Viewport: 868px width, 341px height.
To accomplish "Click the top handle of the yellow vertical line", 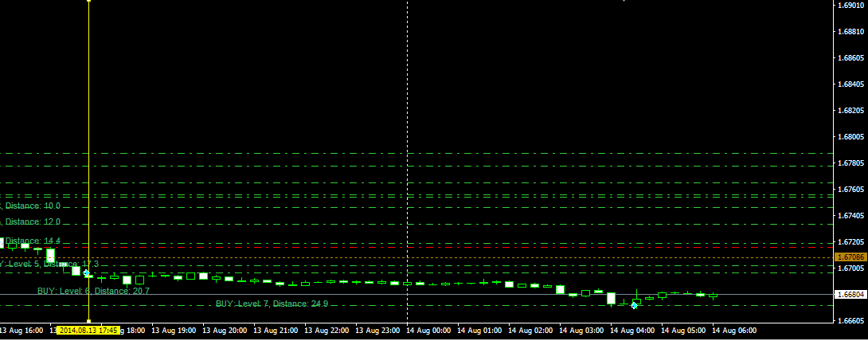I will 88,1.
